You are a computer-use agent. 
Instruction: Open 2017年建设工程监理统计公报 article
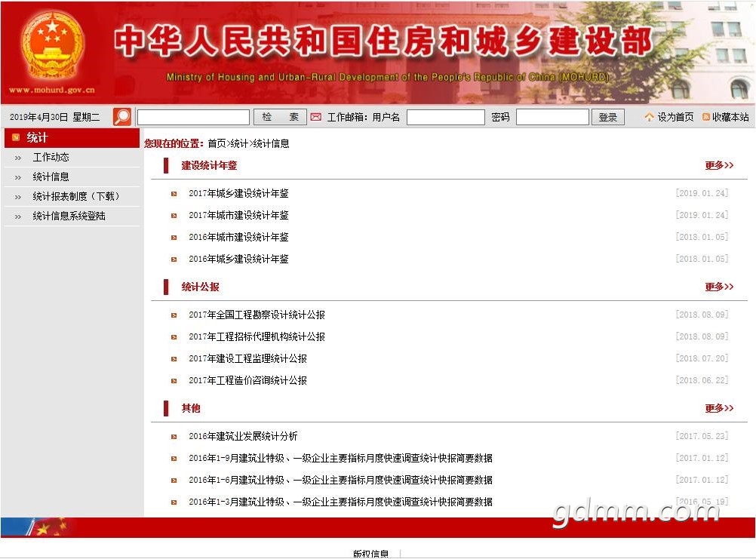tap(247, 358)
